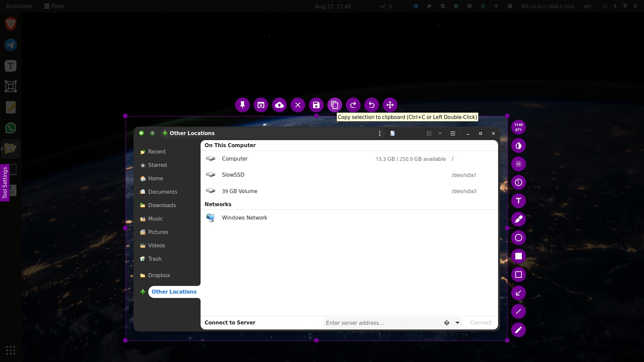The width and height of the screenshot is (644, 362).
Task: Pin the screenshot selection to the desktop
Action: [x=243, y=105]
